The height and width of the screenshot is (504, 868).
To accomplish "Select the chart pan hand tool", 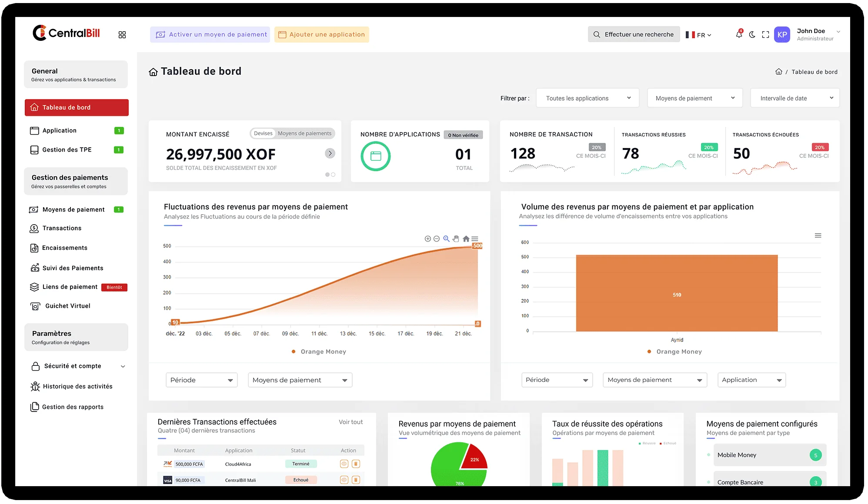I will point(456,239).
